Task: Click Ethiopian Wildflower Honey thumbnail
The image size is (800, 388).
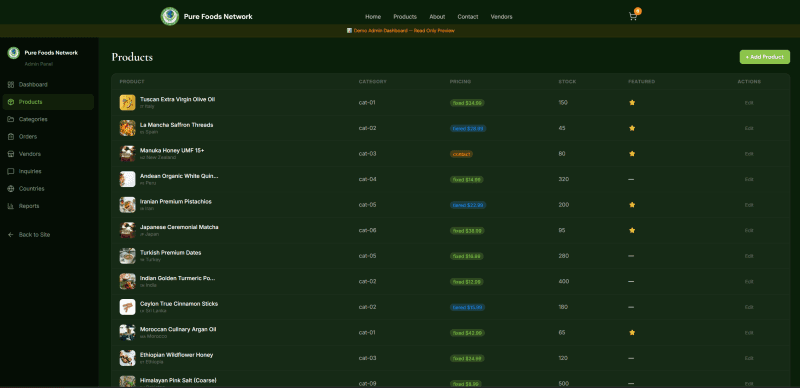Action: [128, 358]
